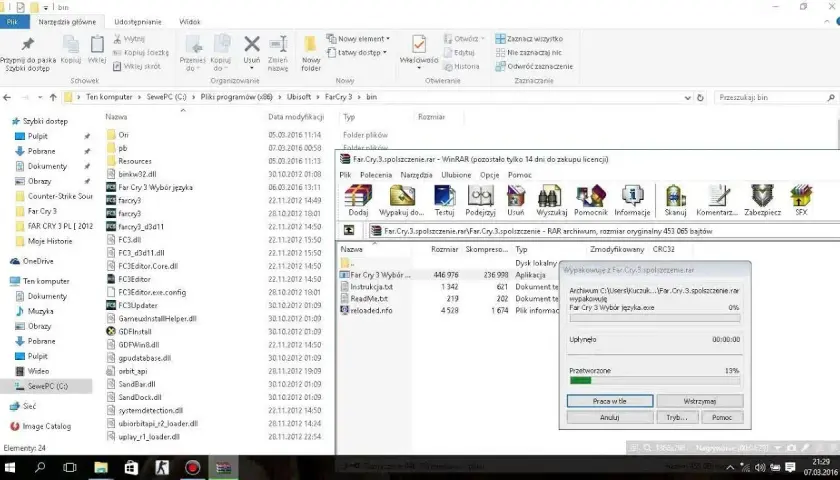Viewport: 840px width, 480px height.
Task: Switch to Widok ribbon tab
Action: [x=190, y=22]
